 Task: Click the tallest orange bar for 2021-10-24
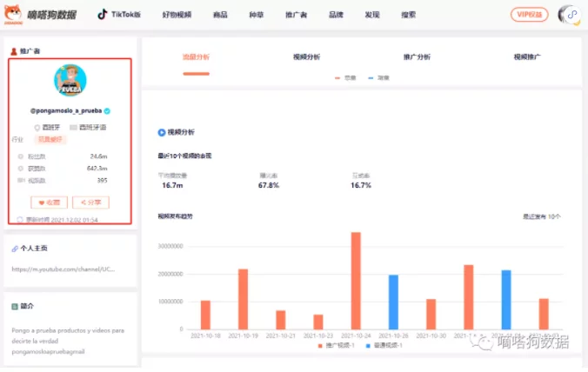coord(356,281)
